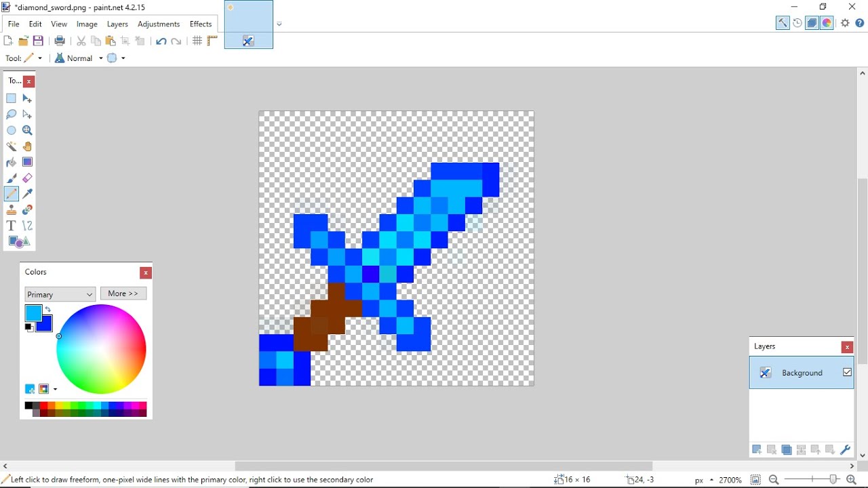
Task: Duplicate the current layer
Action: [x=787, y=450]
